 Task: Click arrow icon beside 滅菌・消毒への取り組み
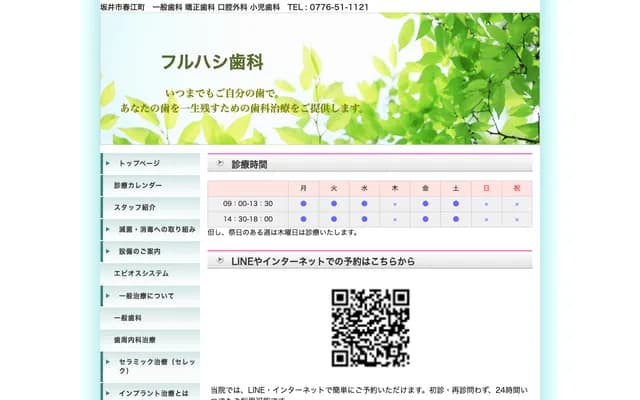pos(108,229)
